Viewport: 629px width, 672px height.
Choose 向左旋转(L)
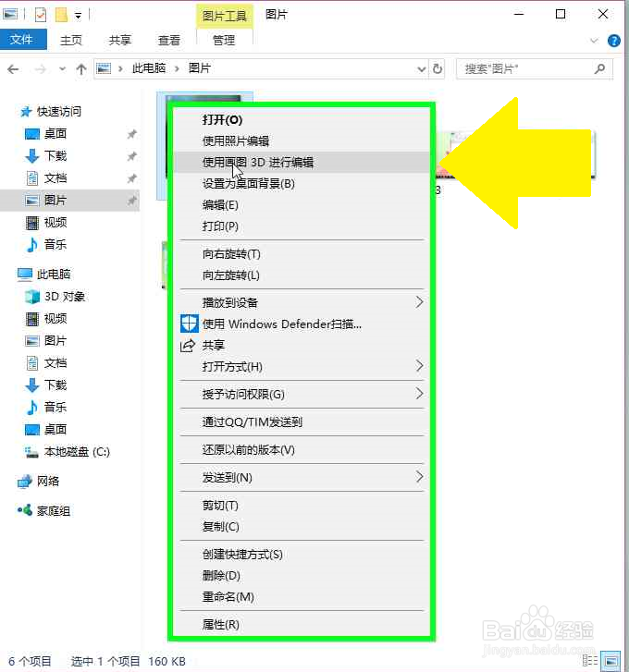(302, 275)
